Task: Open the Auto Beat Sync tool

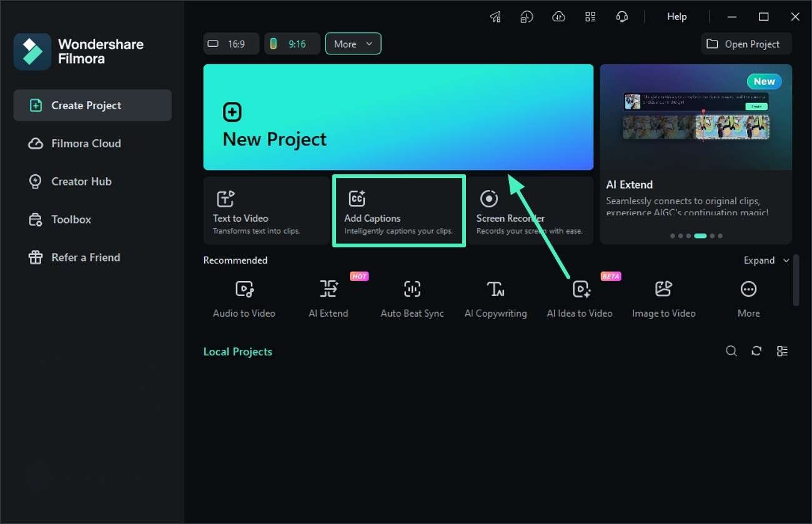Action: (x=412, y=299)
